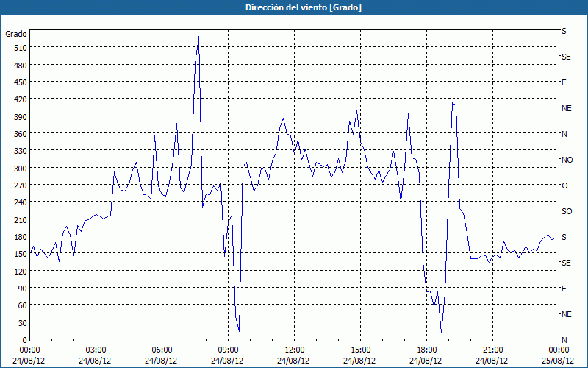Click the N compass label beside 360 gridline
Viewport: 588px width, 368px height.
point(564,134)
